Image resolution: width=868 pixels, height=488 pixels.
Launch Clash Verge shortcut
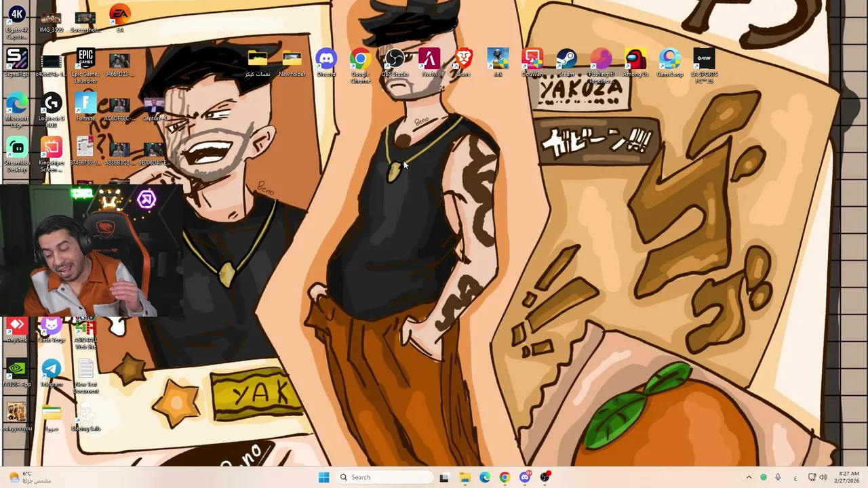[51, 331]
